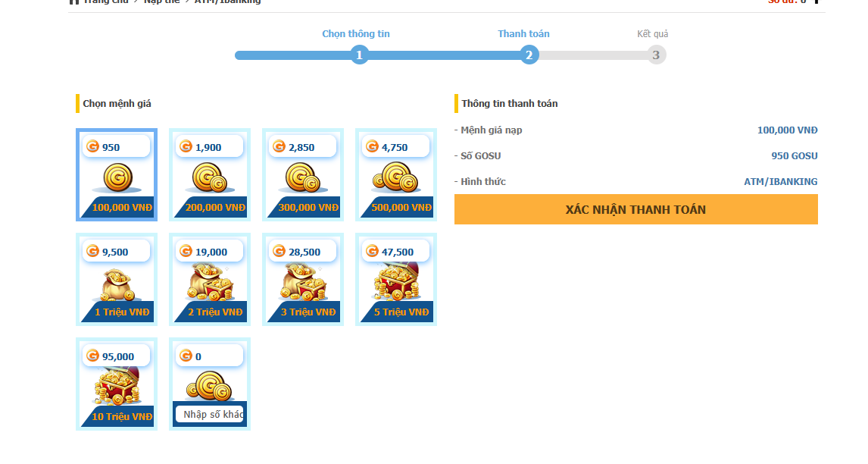The height and width of the screenshot is (464, 868).
Task: Click the orange G badge next to 950
Action: [93, 146]
